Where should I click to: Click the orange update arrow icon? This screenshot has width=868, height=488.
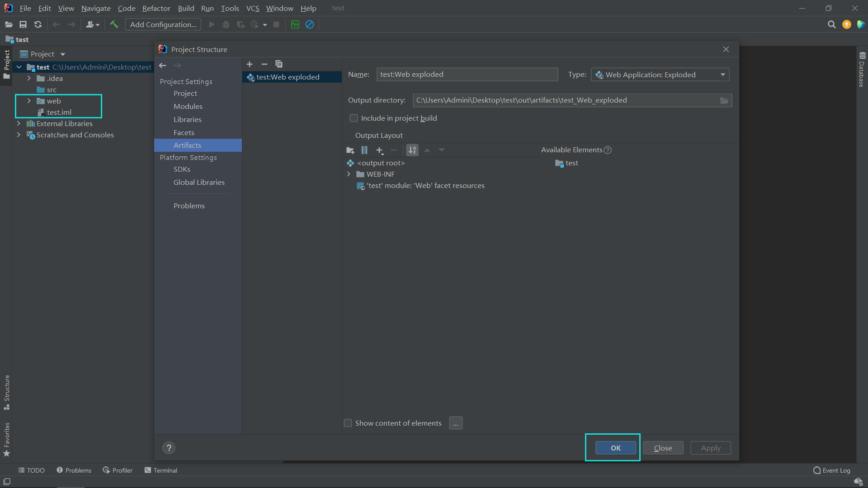[847, 24]
